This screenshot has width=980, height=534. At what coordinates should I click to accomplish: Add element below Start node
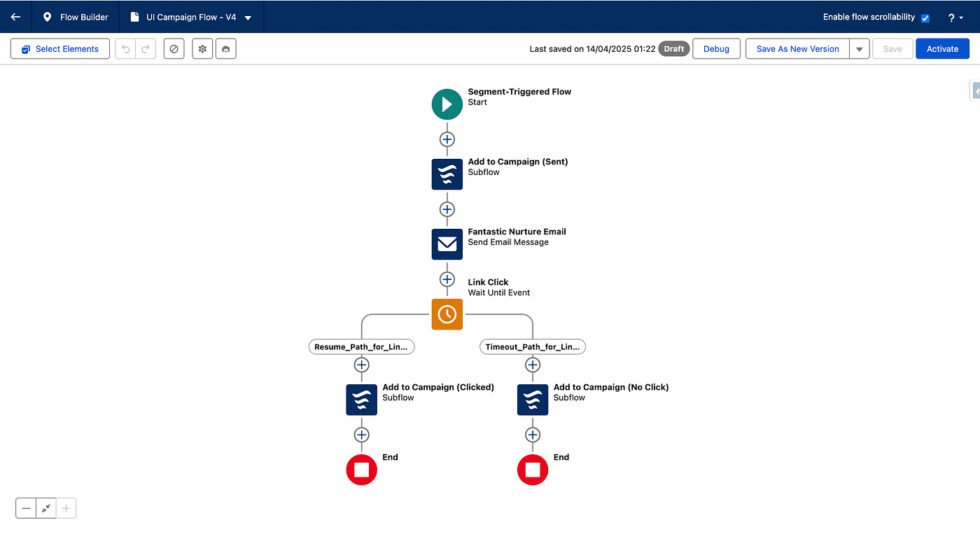click(447, 139)
